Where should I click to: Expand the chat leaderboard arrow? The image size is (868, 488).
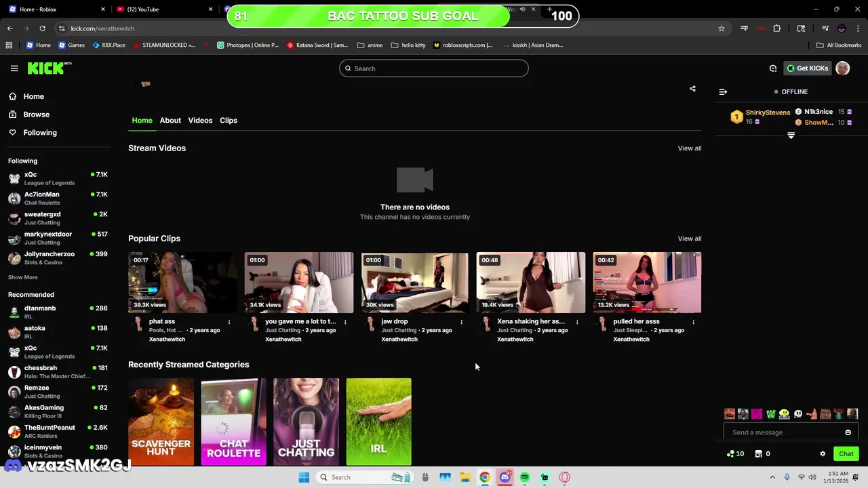(x=791, y=136)
